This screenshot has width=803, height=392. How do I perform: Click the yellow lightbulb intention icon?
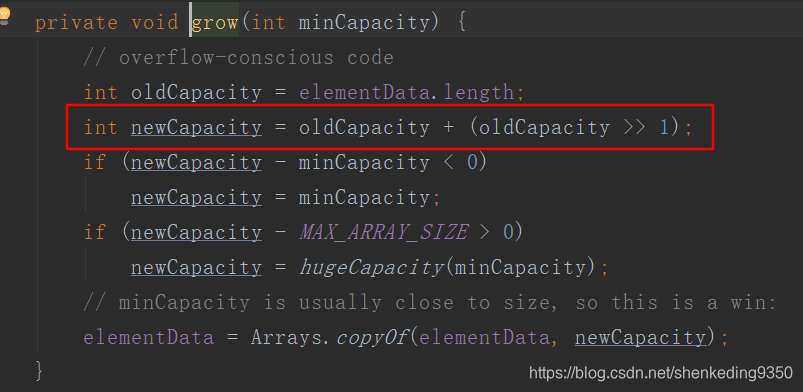[x=5, y=15]
